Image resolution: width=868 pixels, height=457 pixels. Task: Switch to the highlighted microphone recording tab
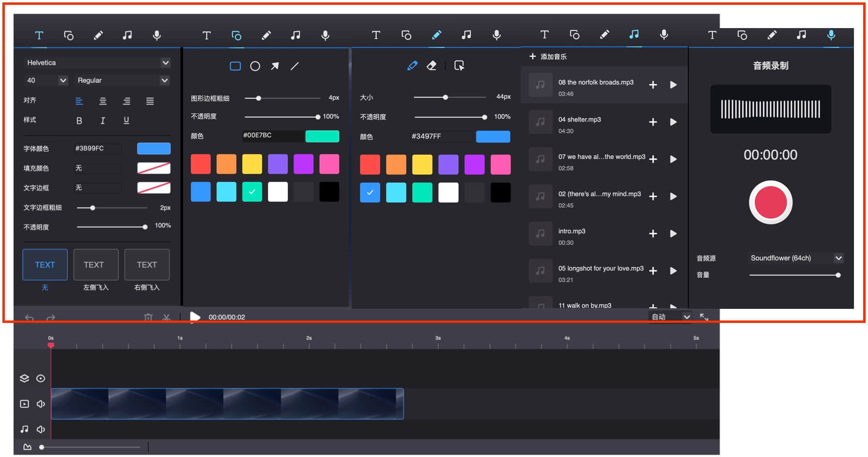831,35
